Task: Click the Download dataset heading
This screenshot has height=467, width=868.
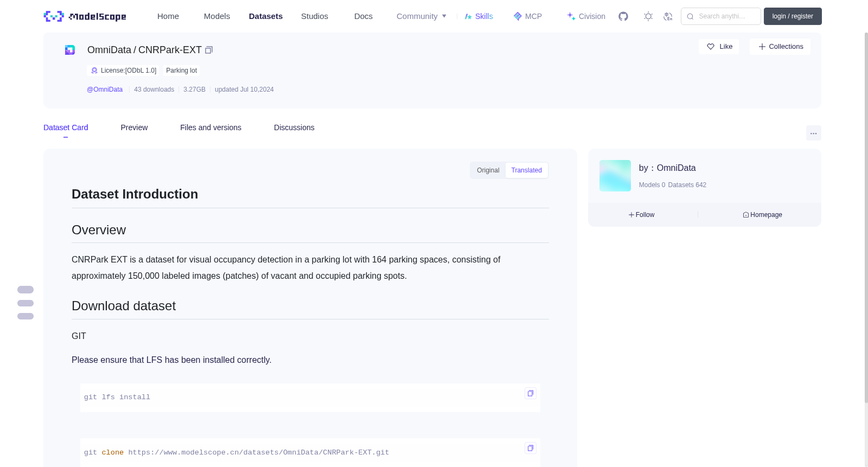Action: click(x=124, y=306)
